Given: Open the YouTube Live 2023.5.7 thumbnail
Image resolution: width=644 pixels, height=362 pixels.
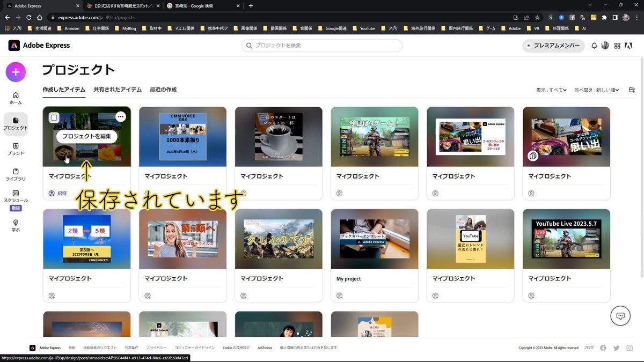Looking at the screenshot, I should click(566, 239).
